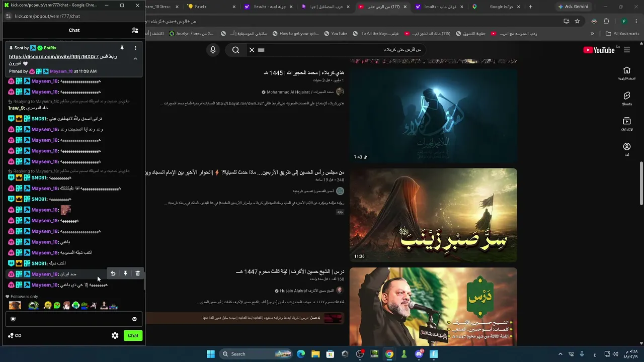The height and width of the screenshot is (362, 644).
Task: Open BotRix profile from pinned message
Action: pyautogui.click(x=50, y=48)
